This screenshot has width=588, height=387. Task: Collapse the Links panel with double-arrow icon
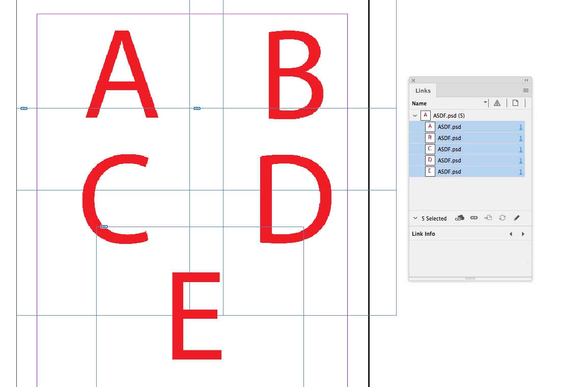pos(526,80)
